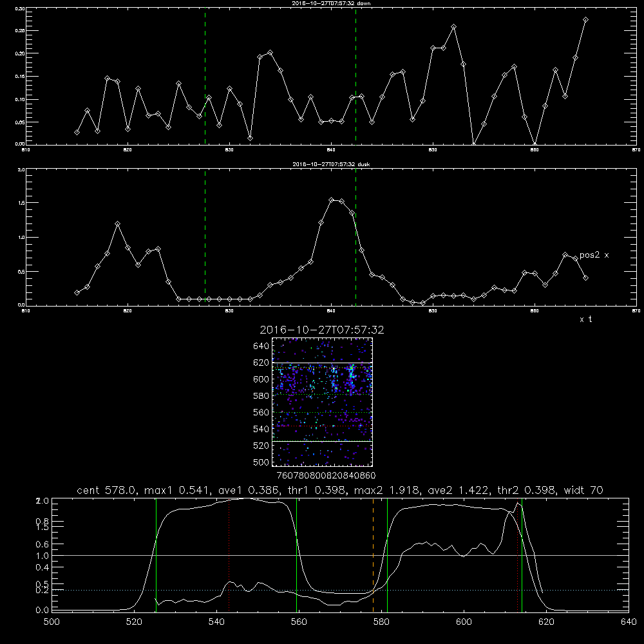Click the dusk plot peak data point near 819
Viewport: 644px width, 644px height.
point(117,224)
